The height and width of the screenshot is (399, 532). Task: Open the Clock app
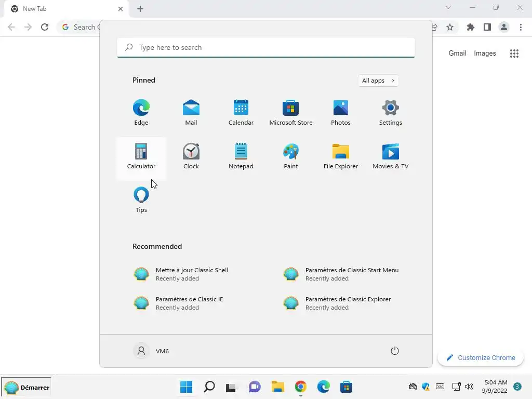(191, 156)
